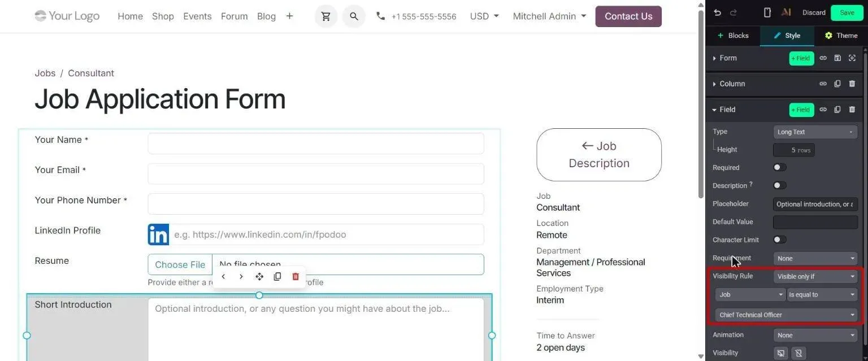This screenshot has height=361, width=868.
Task: Click hide-on-desktop visibility icon
Action: click(x=781, y=353)
